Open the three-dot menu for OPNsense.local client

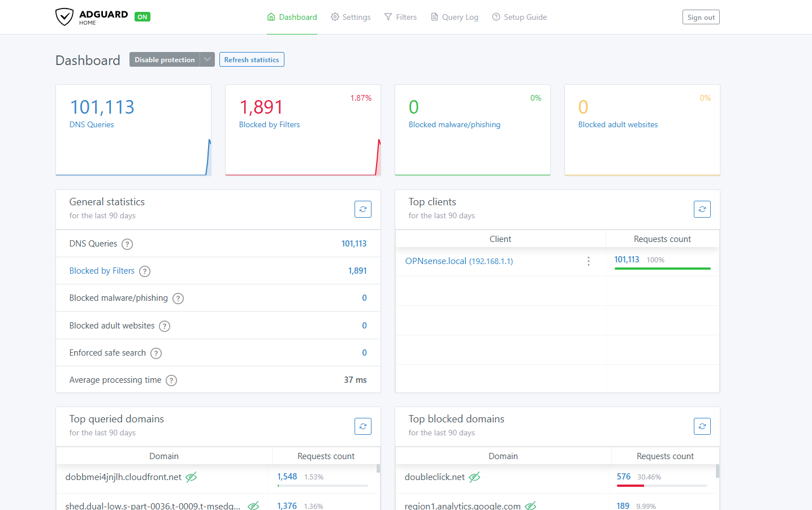pos(589,261)
